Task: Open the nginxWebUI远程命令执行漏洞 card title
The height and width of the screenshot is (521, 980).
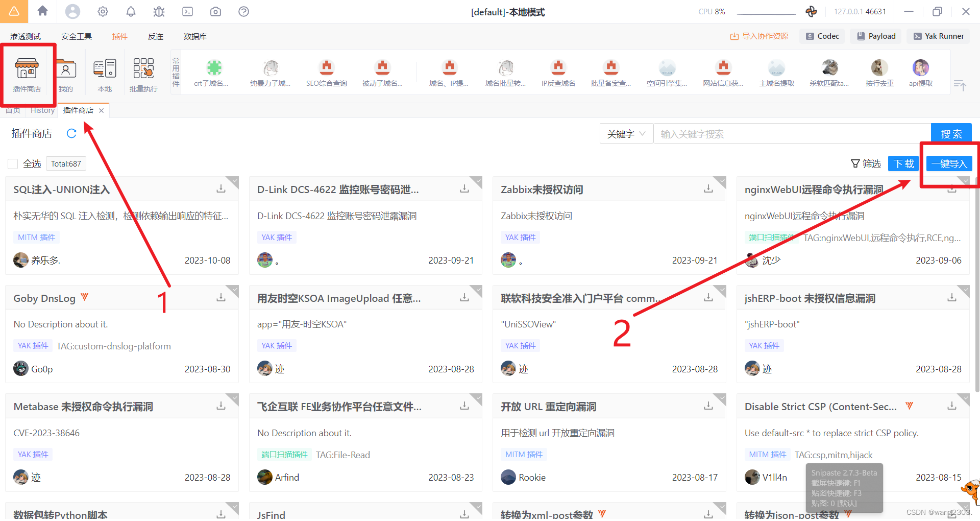Action: click(814, 190)
